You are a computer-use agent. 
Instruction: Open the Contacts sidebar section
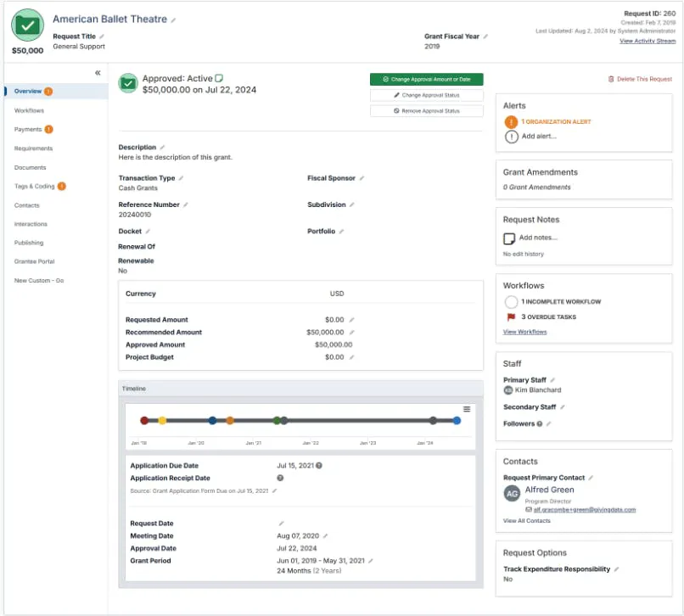click(26, 205)
